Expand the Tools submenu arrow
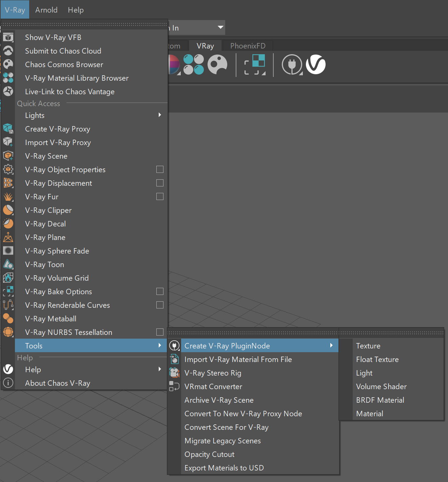This screenshot has height=482, width=448. click(x=160, y=345)
